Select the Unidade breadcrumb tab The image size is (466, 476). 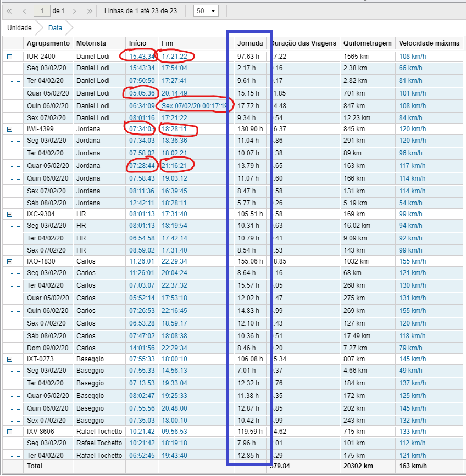click(x=19, y=27)
